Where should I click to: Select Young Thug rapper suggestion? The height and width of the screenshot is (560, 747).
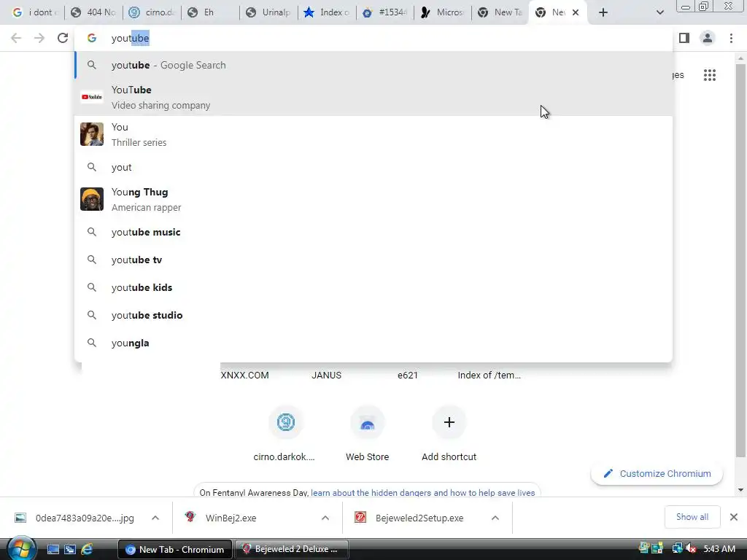(x=373, y=199)
